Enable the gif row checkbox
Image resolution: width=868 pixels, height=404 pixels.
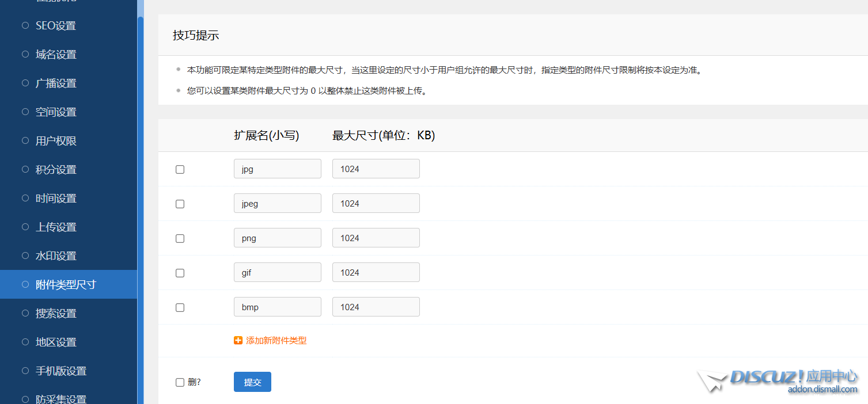point(180,273)
